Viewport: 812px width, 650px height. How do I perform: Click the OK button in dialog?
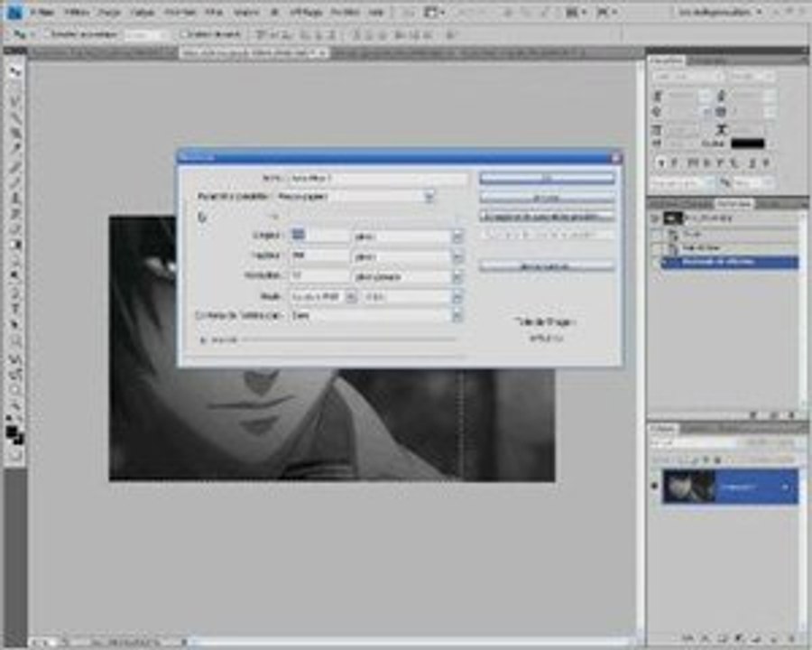547,178
